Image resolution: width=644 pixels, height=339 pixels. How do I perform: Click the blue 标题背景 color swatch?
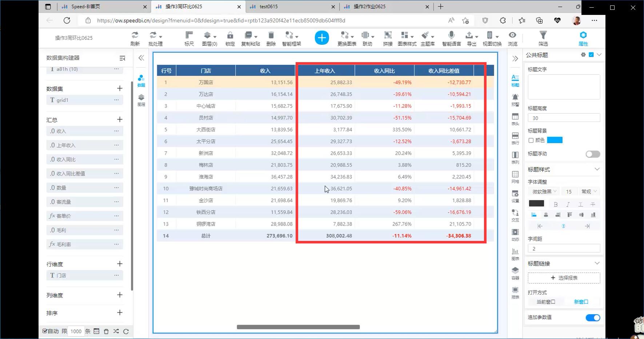555,140
